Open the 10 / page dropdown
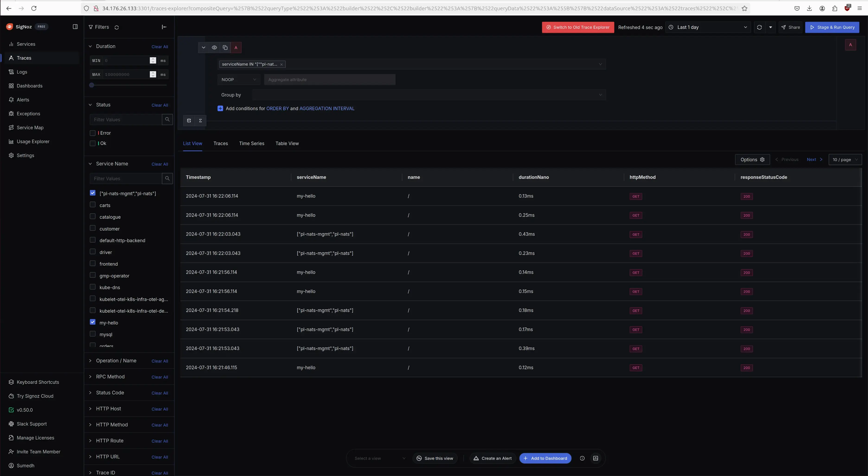The width and height of the screenshot is (868, 476). point(845,159)
